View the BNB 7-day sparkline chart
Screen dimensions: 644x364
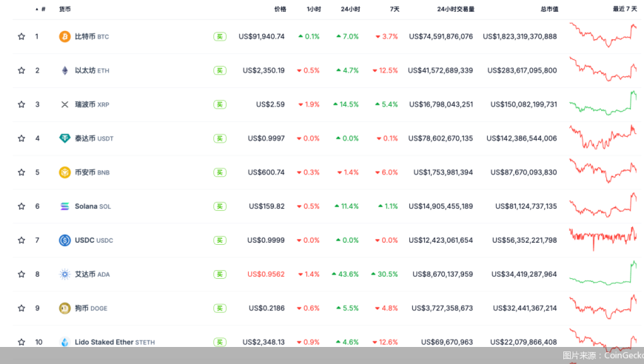(x=603, y=171)
